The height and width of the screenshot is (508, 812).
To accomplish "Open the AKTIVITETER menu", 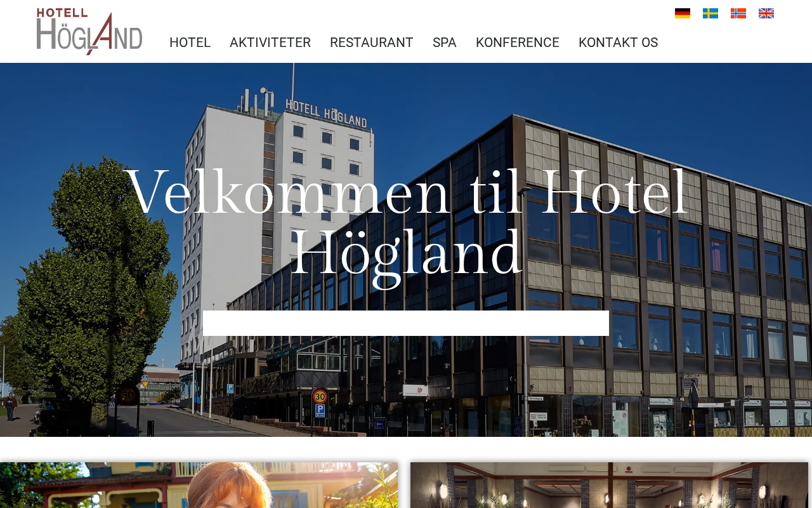I will pyautogui.click(x=270, y=43).
